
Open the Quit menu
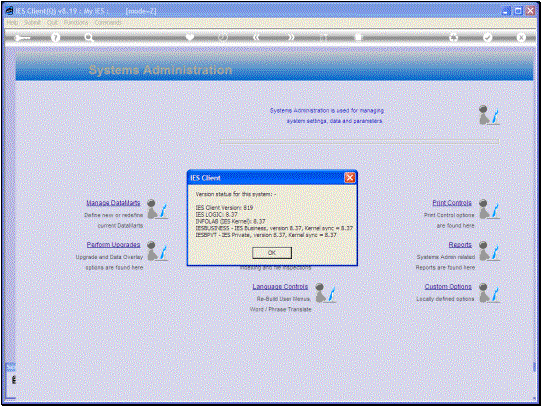point(52,22)
